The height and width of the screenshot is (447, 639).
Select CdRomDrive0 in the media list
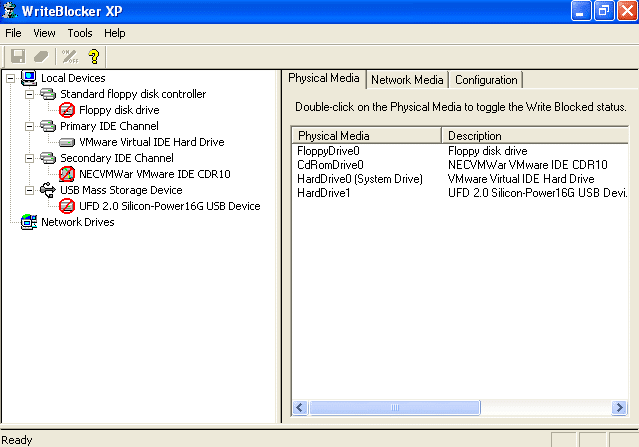(x=330, y=165)
